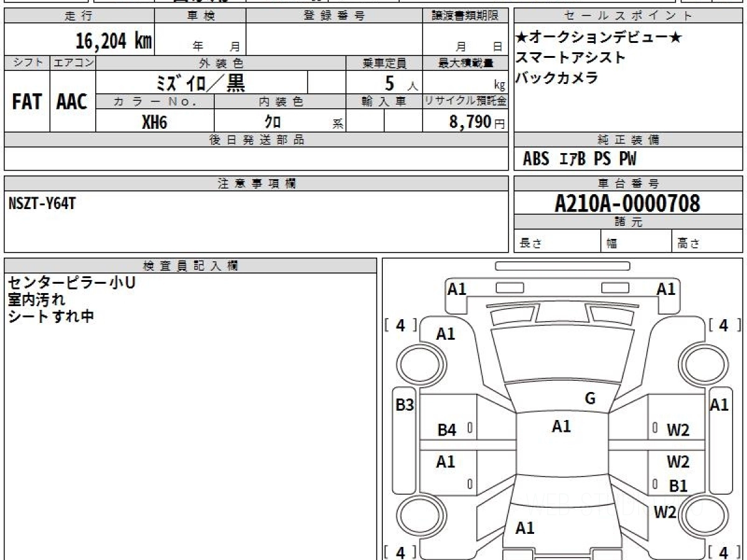Select the color code XH6

(x=155, y=122)
